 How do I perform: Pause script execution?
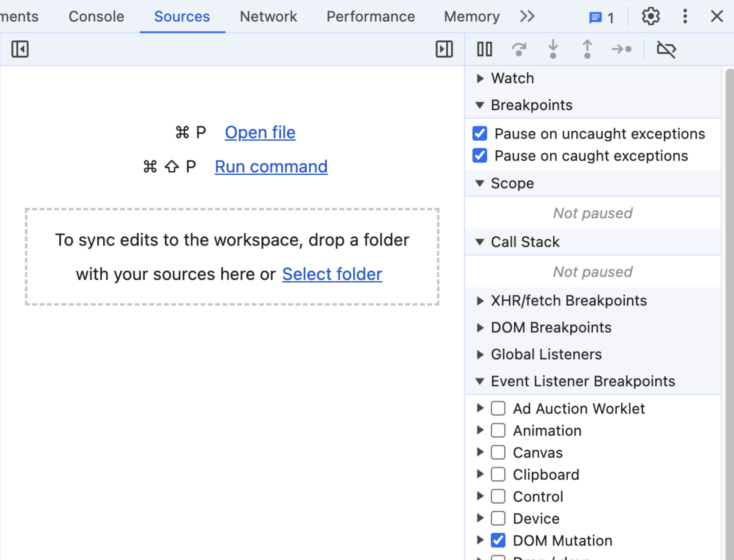point(484,49)
